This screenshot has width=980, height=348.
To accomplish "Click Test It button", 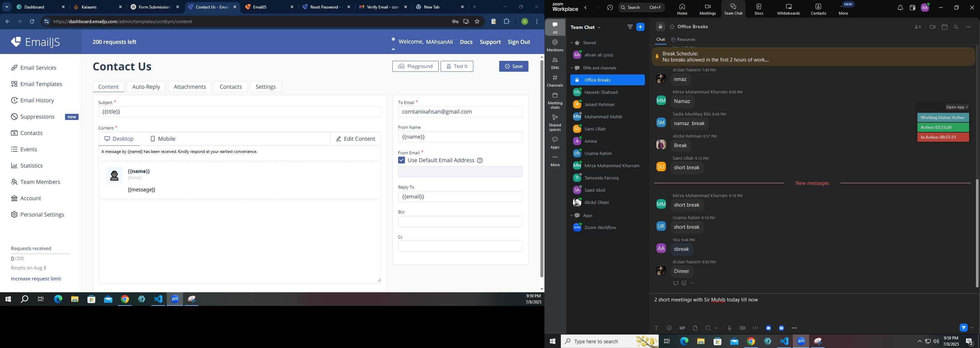I will [x=457, y=67].
